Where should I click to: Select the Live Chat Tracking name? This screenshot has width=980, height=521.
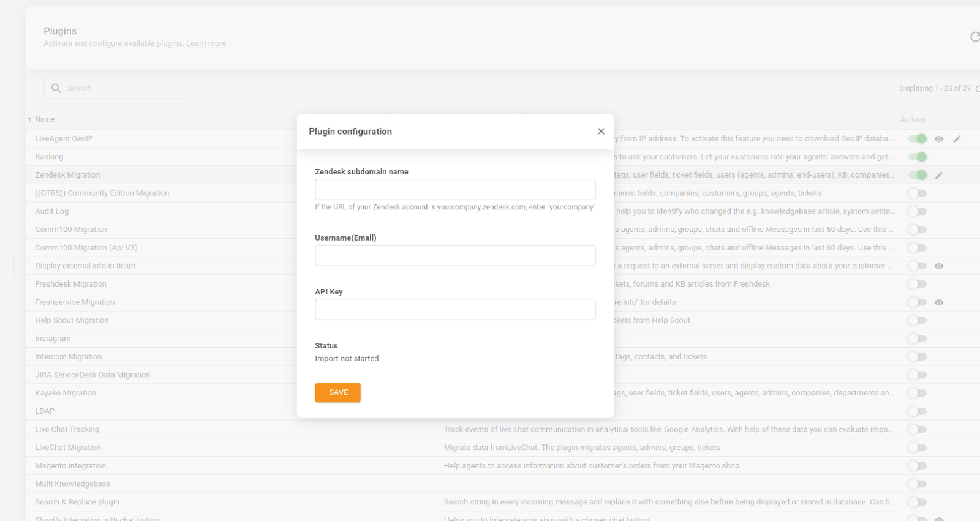(x=67, y=430)
